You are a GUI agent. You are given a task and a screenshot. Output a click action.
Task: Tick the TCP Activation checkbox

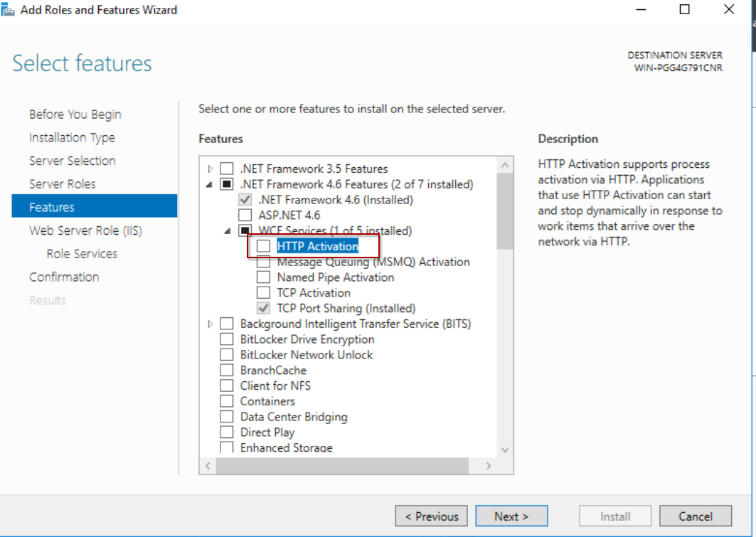point(263,293)
